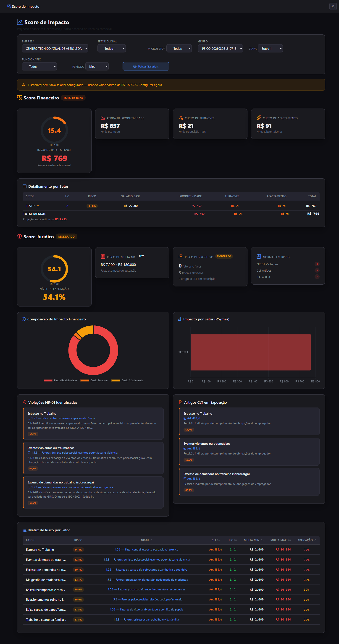Open the Empresa dropdown

[x=55, y=49]
